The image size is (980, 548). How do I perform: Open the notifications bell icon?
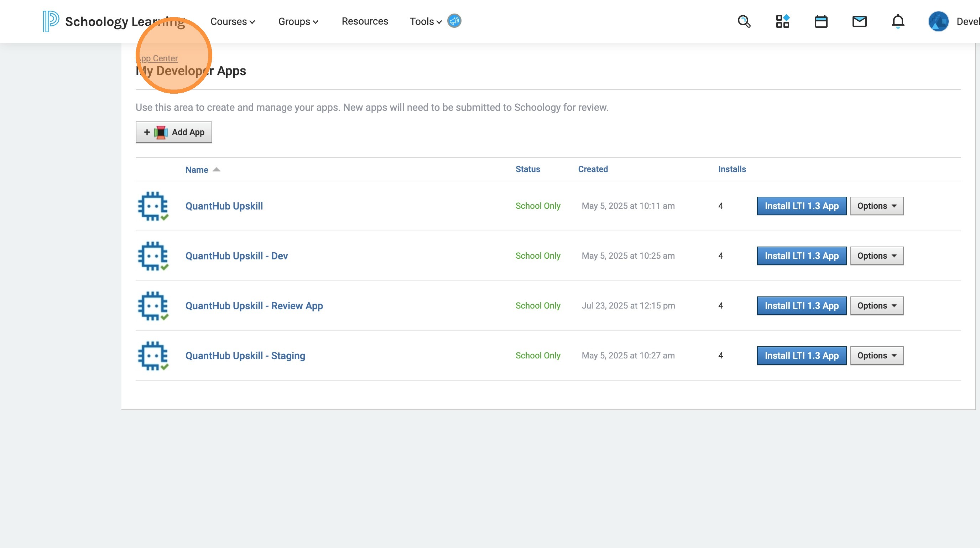898,21
